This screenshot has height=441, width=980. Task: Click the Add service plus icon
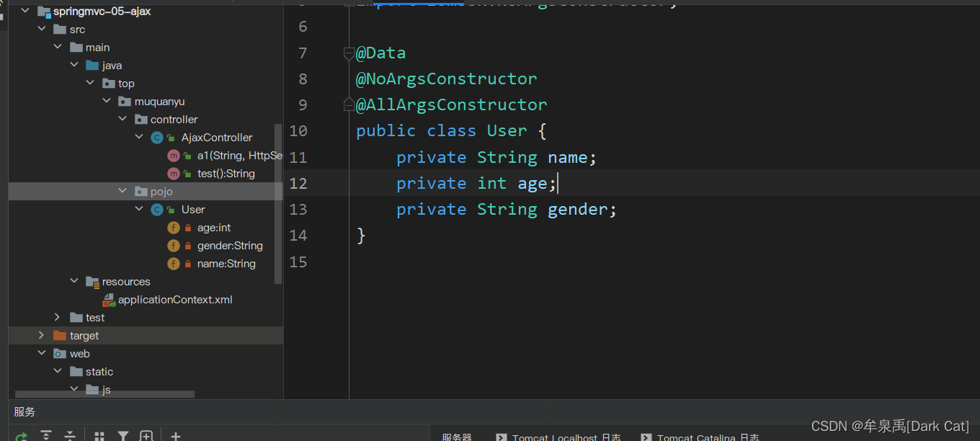[175, 436]
